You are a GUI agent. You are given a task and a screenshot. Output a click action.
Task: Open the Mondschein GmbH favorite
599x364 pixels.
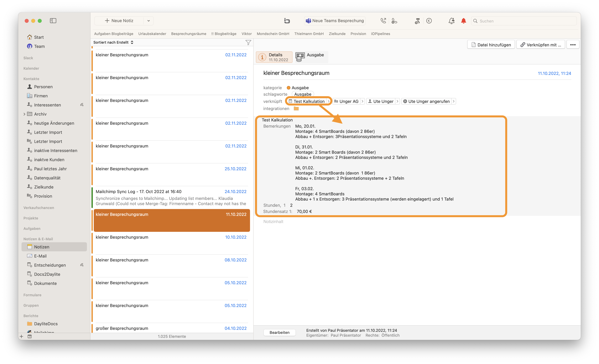point(273,34)
